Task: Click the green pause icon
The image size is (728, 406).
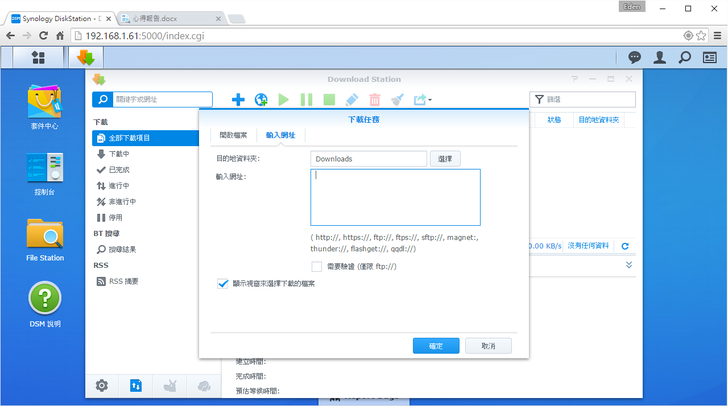Action: [306, 99]
